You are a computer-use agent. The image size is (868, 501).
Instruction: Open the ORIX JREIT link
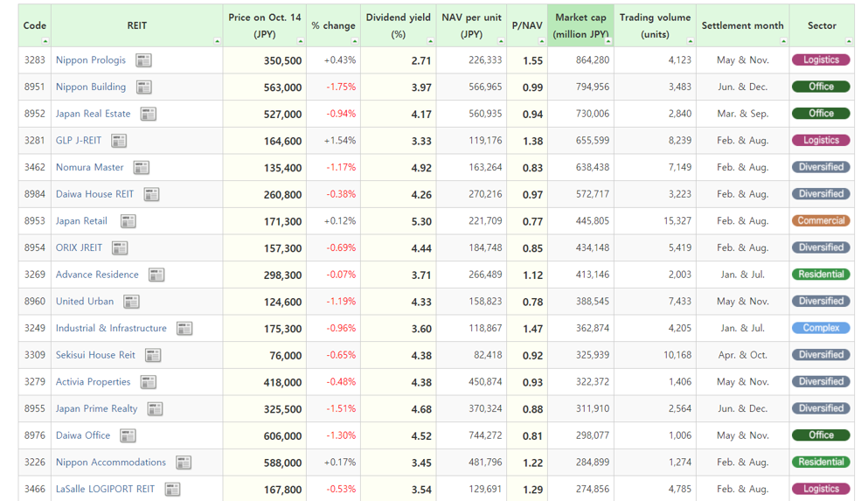[80, 247]
